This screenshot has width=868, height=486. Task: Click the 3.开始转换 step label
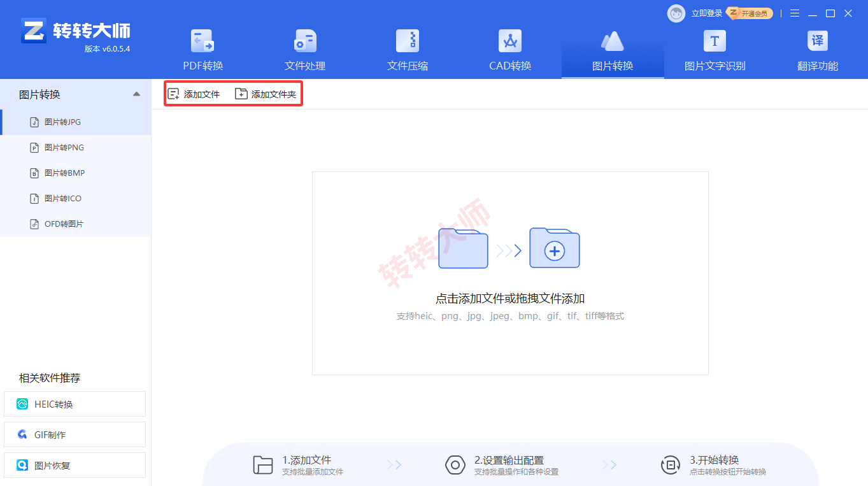click(x=714, y=460)
